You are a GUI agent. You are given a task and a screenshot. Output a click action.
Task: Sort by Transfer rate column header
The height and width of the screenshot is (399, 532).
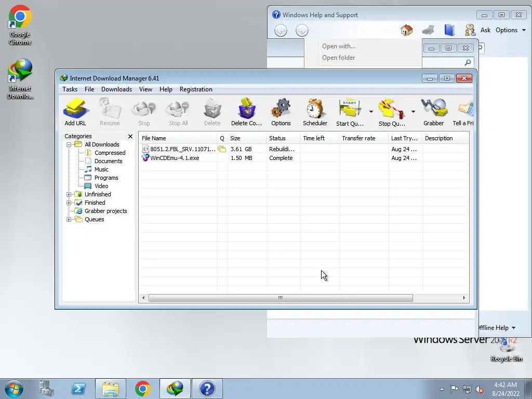(364, 138)
